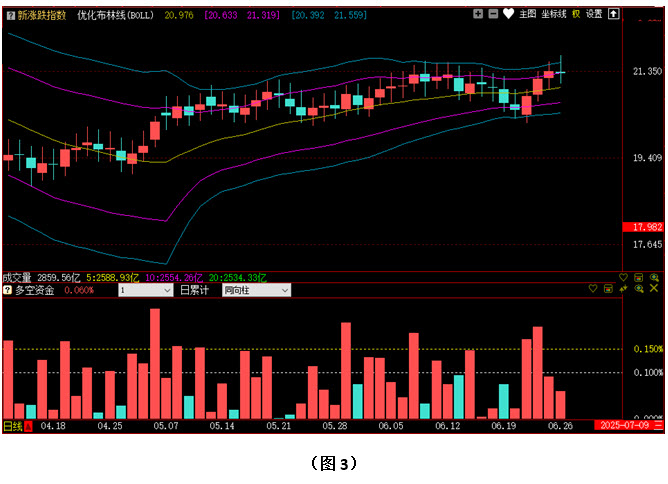The width and height of the screenshot is (668, 484).
Task: Click the last candlestick on the chart
Action: pos(561,70)
